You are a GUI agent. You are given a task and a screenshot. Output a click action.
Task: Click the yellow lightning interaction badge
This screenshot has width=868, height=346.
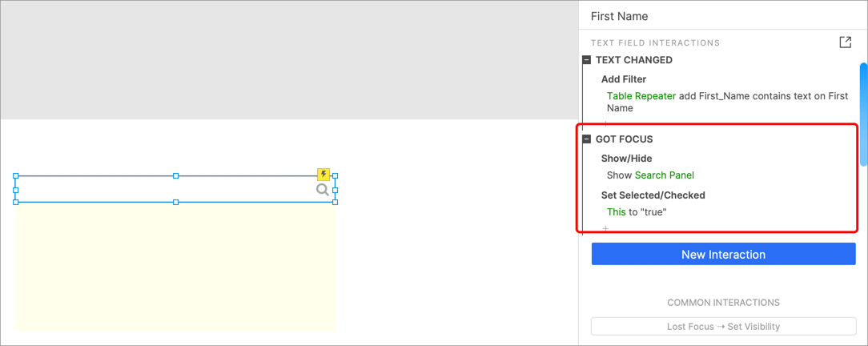[x=323, y=175]
